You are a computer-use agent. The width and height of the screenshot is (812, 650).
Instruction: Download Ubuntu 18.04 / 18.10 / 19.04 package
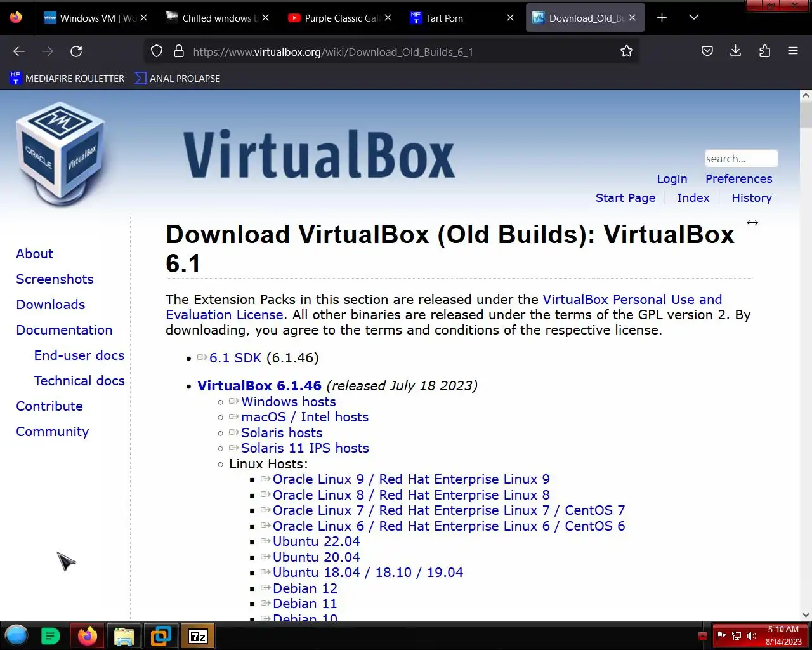(368, 573)
